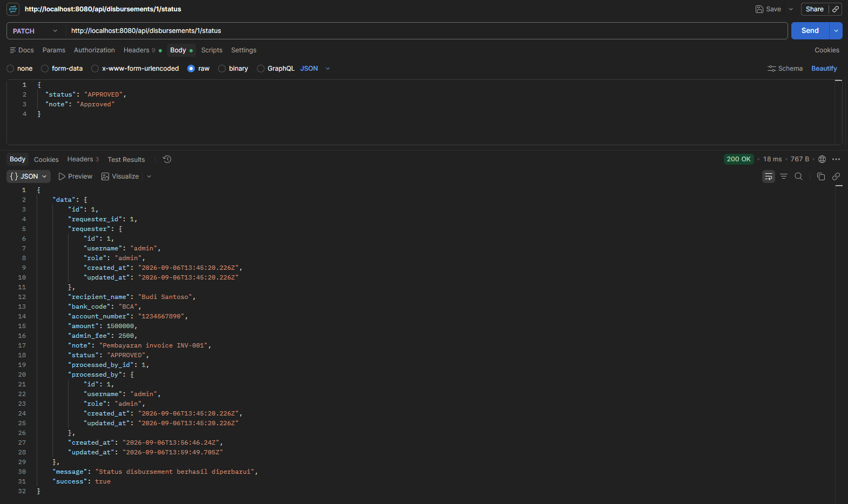Expand the Save options arrow

click(791, 9)
